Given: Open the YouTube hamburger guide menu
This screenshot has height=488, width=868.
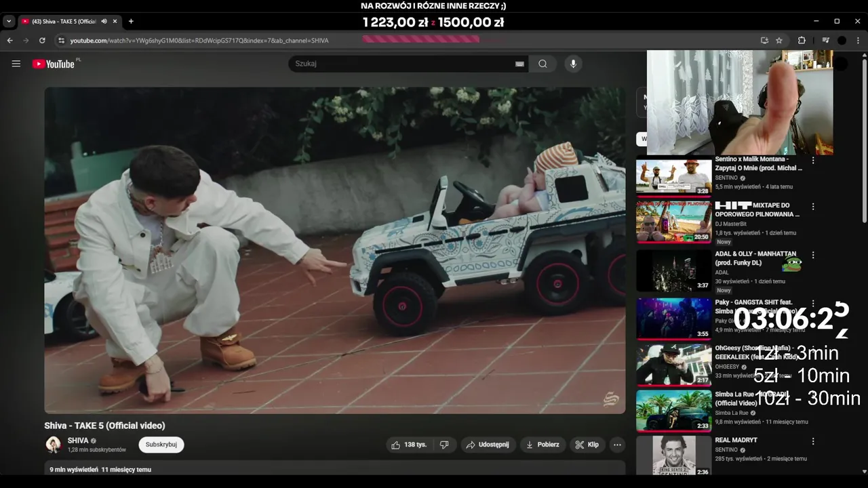Looking at the screenshot, I should 16,64.
